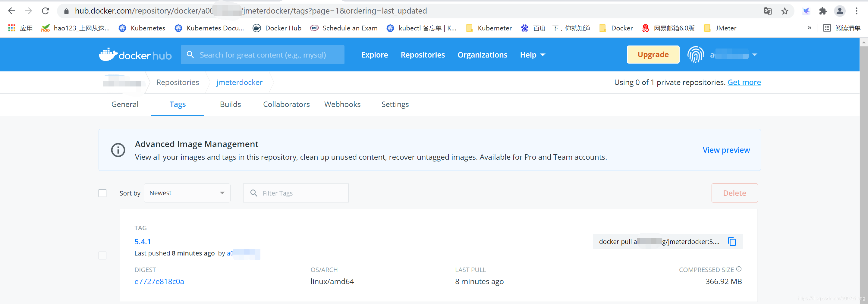
Task: Open kubectl cheat sheet bookmark
Action: pyautogui.click(x=421, y=28)
